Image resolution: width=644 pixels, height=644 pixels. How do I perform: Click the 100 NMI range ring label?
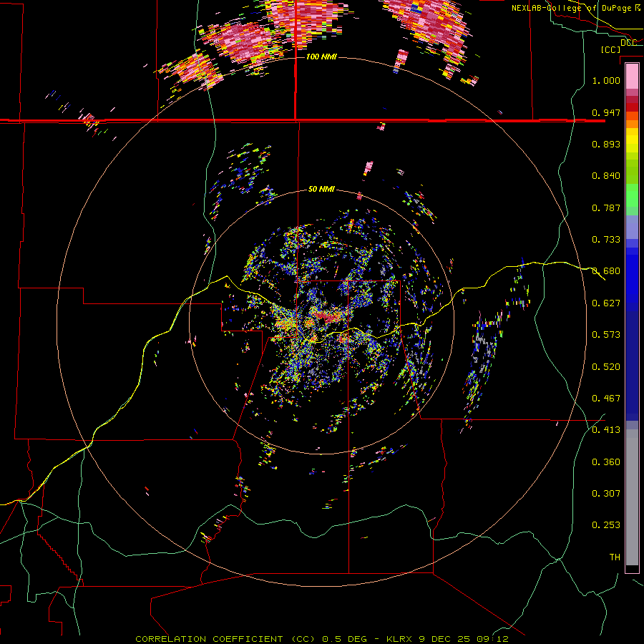(321, 57)
